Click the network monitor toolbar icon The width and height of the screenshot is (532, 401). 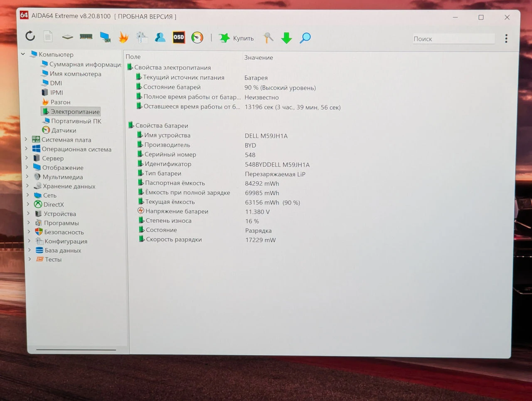(x=105, y=37)
